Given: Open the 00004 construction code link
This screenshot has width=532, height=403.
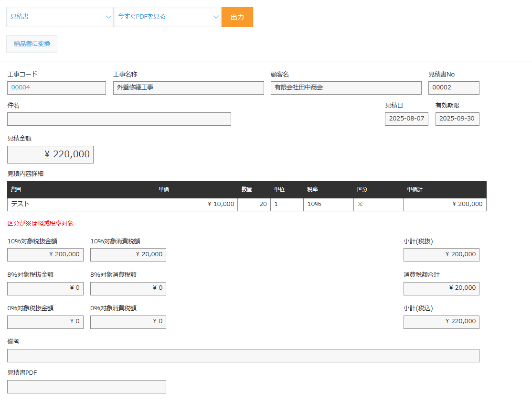Looking at the screenshot, I should click(x=21, y=88).
